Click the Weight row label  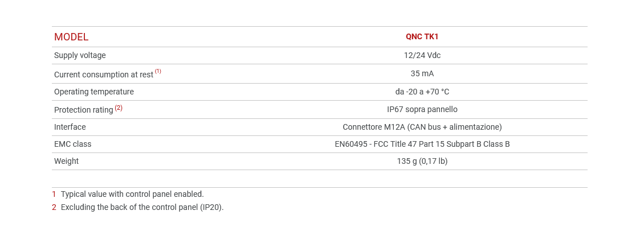click(x=66, y=162)
